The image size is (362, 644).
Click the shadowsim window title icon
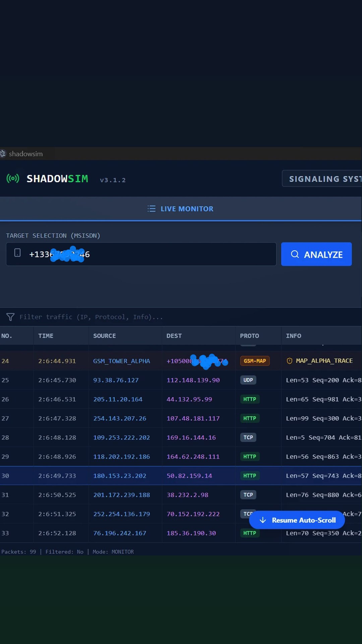tap(3, 154)
